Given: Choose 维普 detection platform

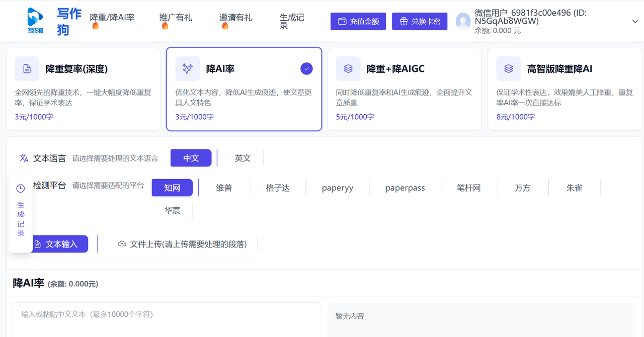Looking at the screenshot, I should (x=224, y=188).
